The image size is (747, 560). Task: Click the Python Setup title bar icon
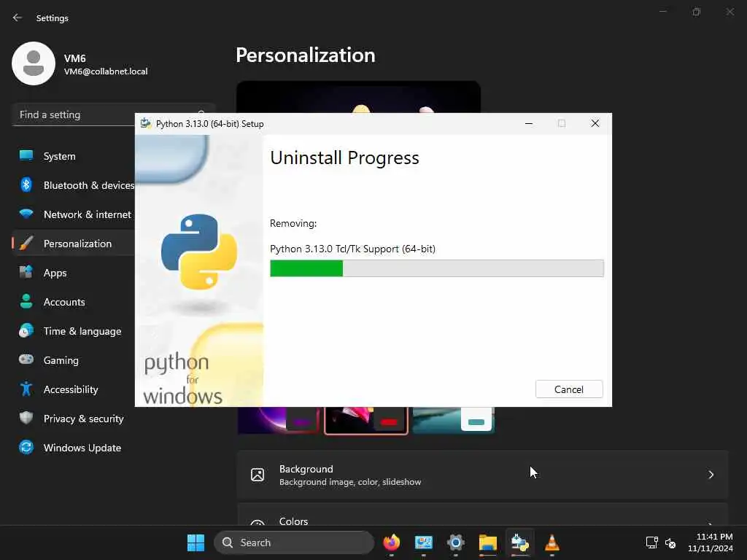(x=146, y=124)
